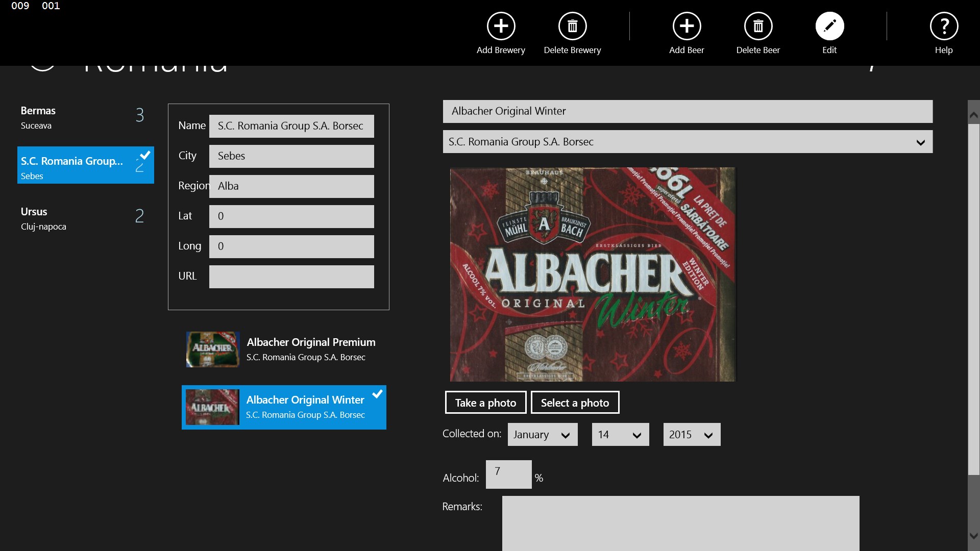Image resolution: width=980 pixels, height=551 pixels.
Task: Toggle the Edit pencil icon
Action: click(829, 27)
